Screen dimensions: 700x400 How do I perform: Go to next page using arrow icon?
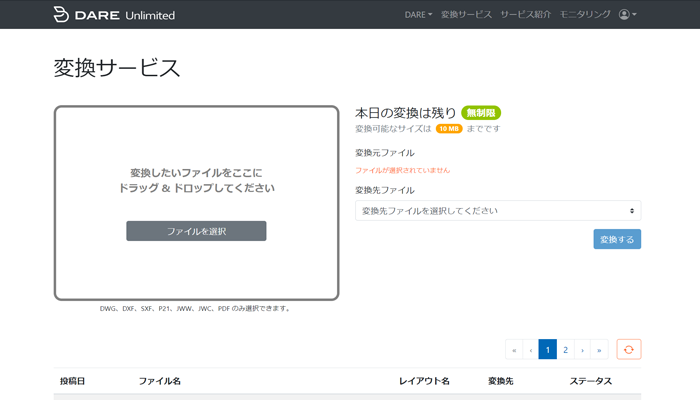tap(582, 349)
